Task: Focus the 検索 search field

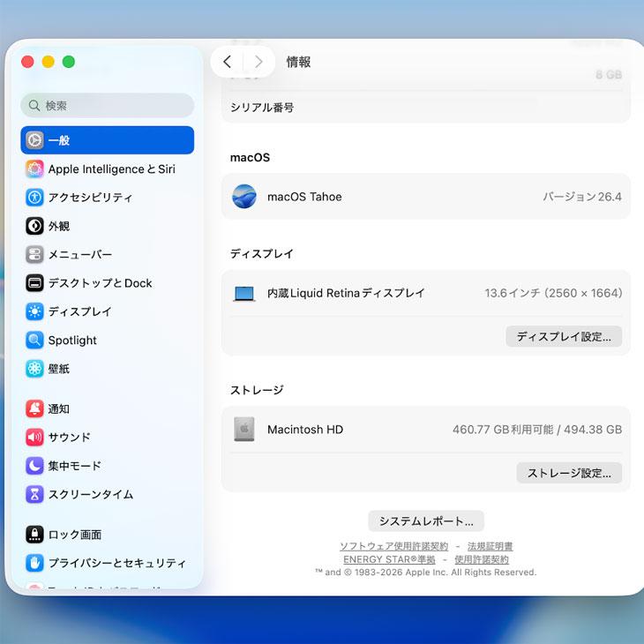Action: click(108, 106)
